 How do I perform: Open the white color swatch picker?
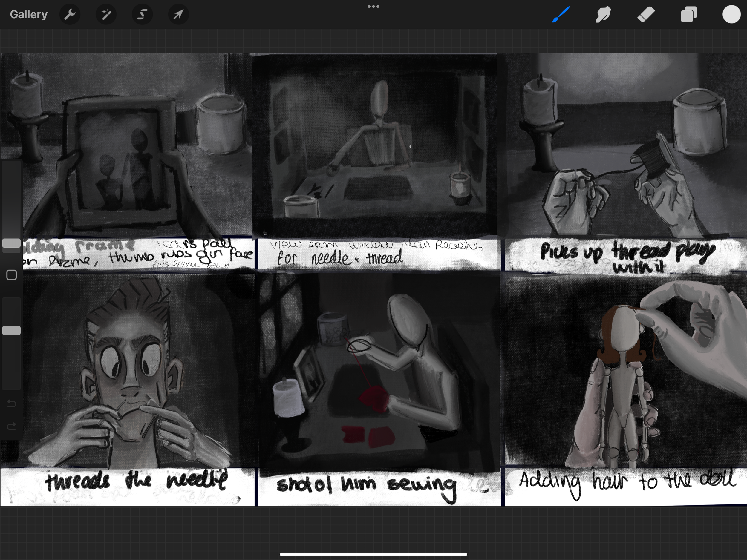click(x=731, y=15)
